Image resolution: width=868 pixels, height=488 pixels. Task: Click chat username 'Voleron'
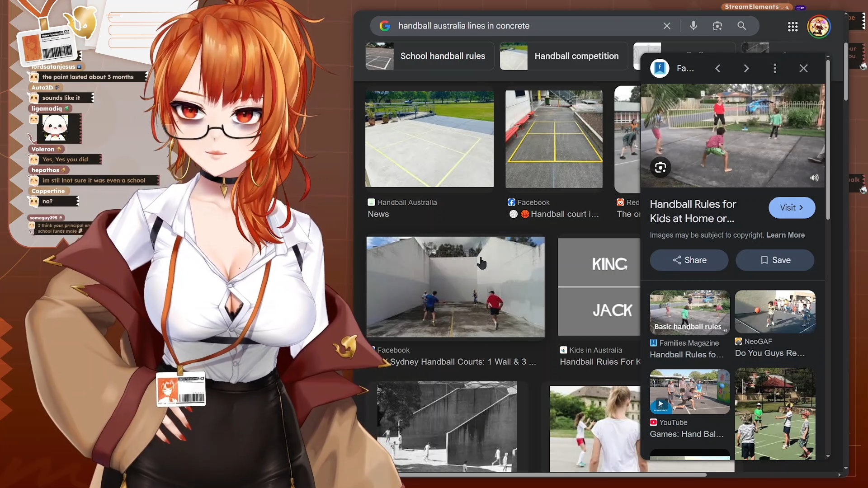[43, 149]
